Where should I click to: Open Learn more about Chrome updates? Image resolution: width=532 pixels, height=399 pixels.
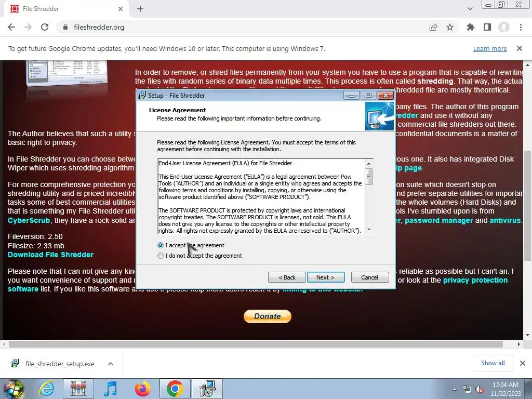coord(490,48)
